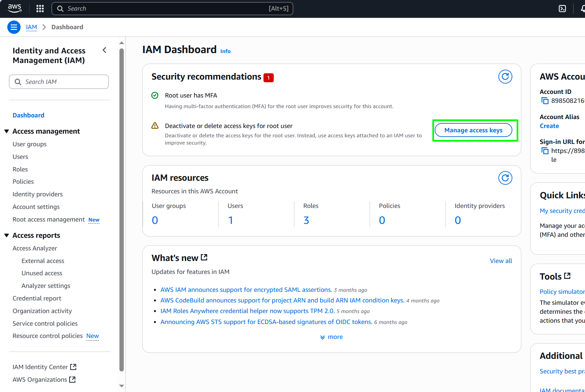This screenshot has width=585, height=392.
Task: Refresh the Security recommendations panel
Action: [505, 77]
